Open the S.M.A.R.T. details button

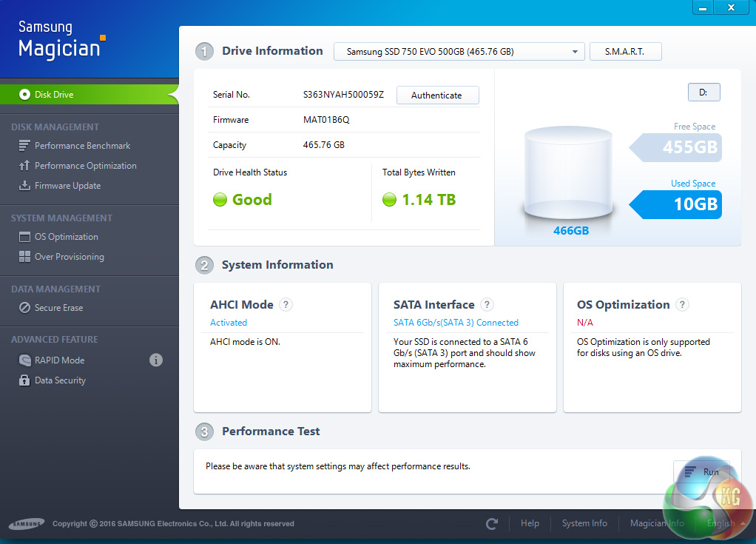pos(625,52)
